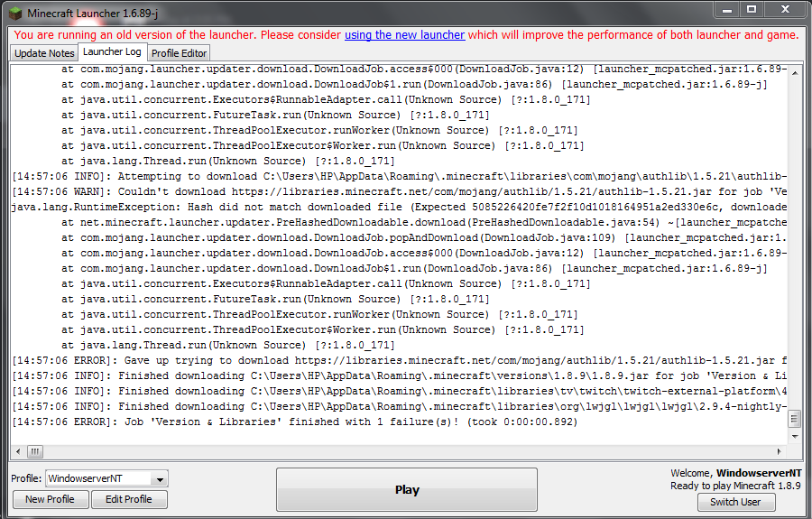Click the 'Gave up trying to download' error line
Image resolution: width=812 pixels, height=519 pixels.
point(400,360)
